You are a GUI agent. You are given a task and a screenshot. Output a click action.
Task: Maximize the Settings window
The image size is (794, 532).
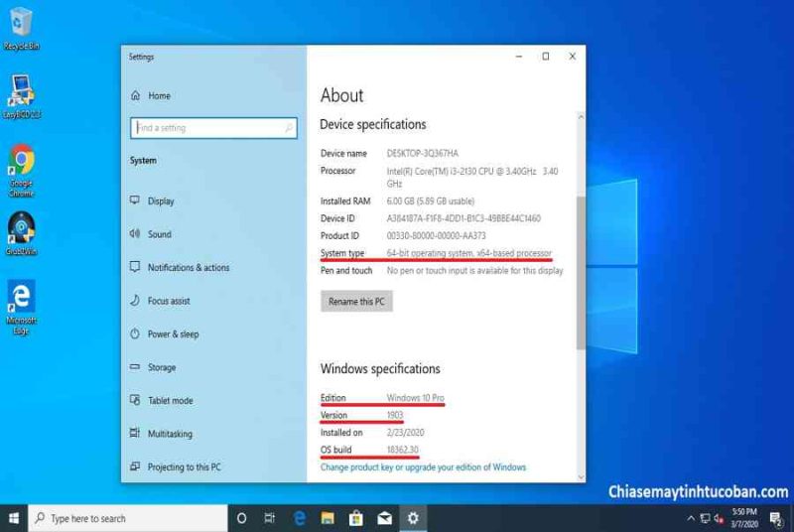tap(545, 57)
